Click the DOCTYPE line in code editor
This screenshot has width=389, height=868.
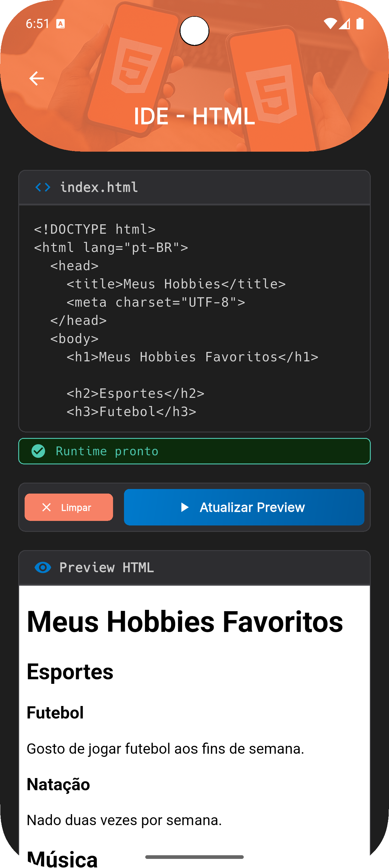[x=95, y=229]
